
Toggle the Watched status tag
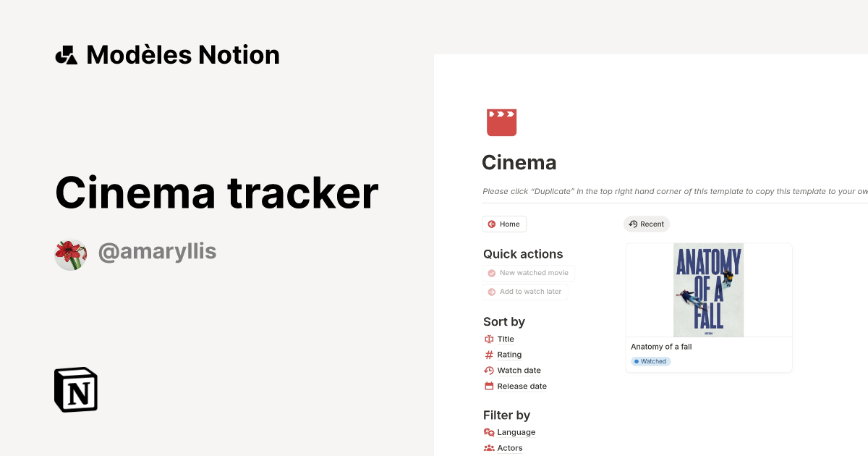click(x=650, y=361)
